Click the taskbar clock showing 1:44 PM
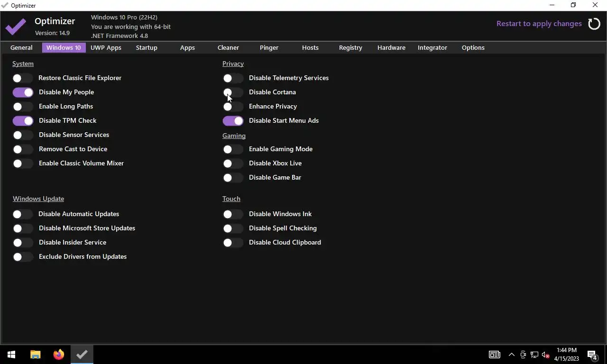Screen dimensions: 607x364 567,355
